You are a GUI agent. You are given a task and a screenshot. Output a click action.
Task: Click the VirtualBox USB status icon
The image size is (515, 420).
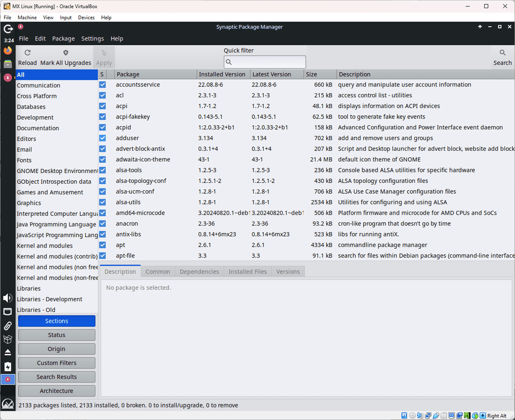tap(436, 415)
